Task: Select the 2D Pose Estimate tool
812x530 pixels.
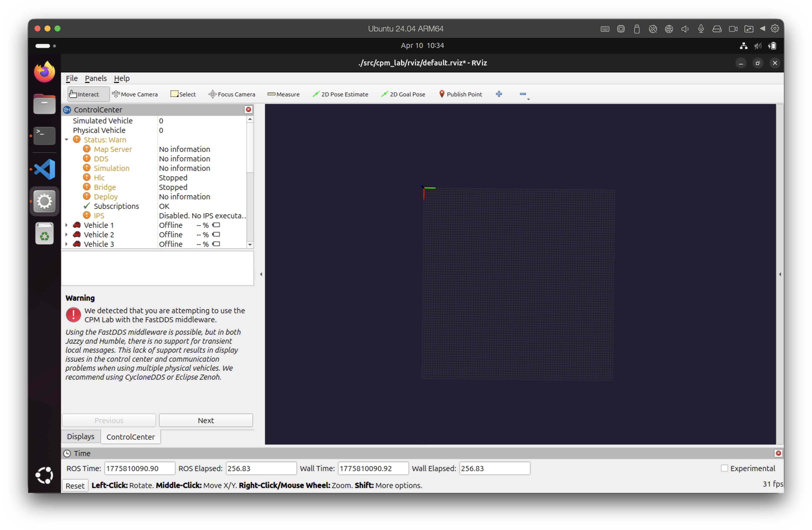Action: tap(340, 94)
